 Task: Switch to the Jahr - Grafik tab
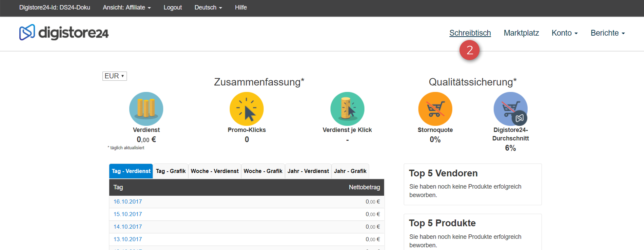click(350, 171)
